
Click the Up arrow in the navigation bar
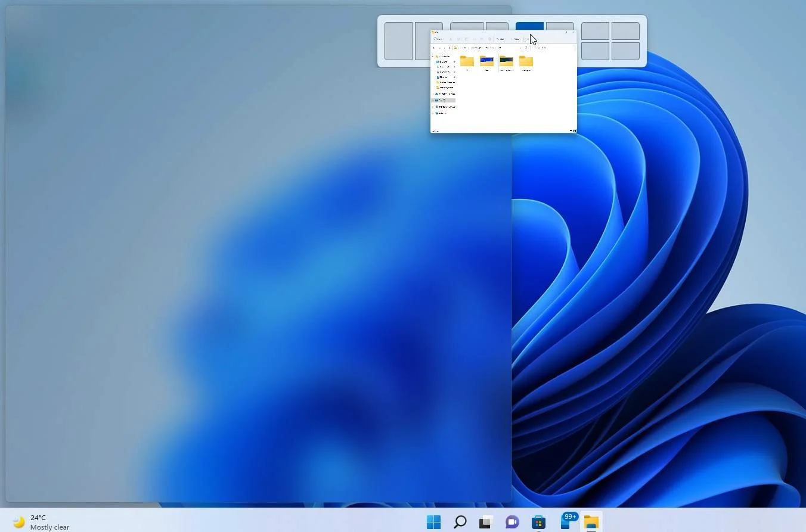(x=444, y=48)
